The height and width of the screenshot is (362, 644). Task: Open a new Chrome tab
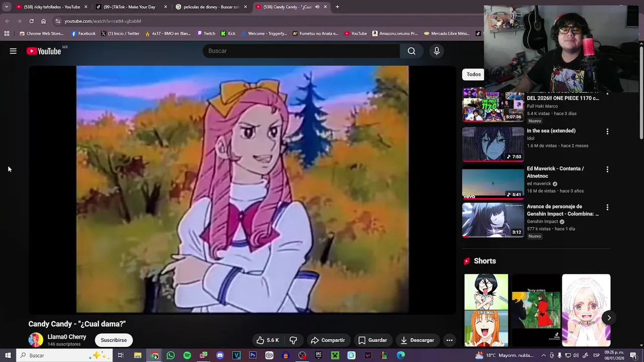[337, 7]
